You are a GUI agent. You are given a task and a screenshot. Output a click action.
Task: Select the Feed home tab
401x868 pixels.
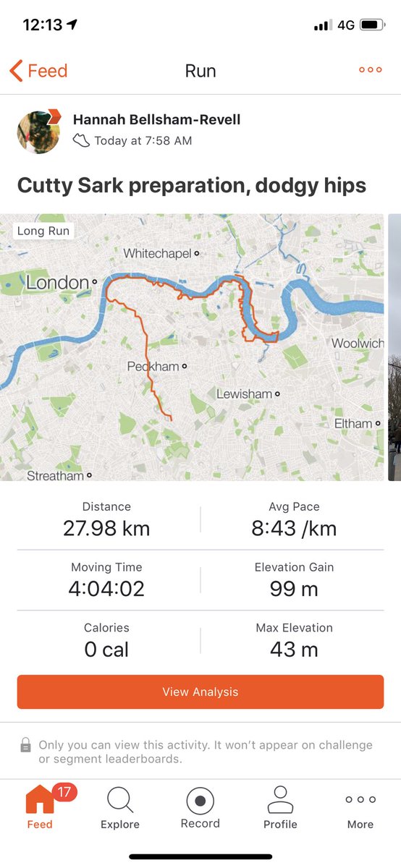coord(39,808)
